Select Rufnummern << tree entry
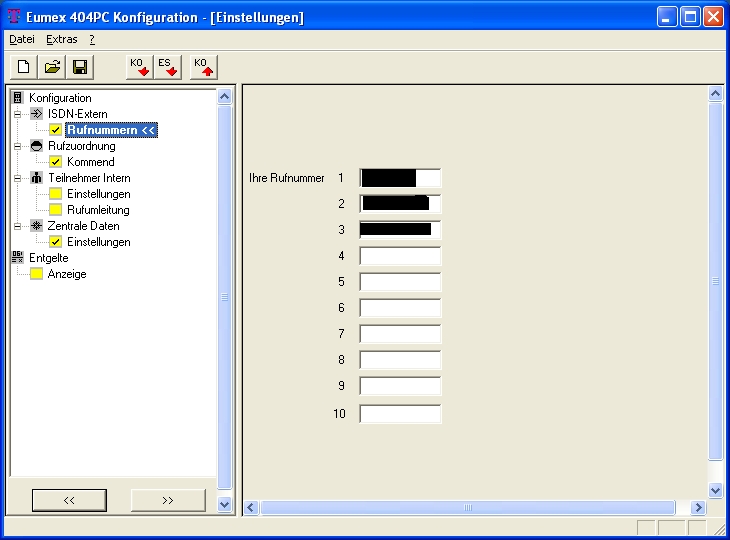 tap(111, 130)
